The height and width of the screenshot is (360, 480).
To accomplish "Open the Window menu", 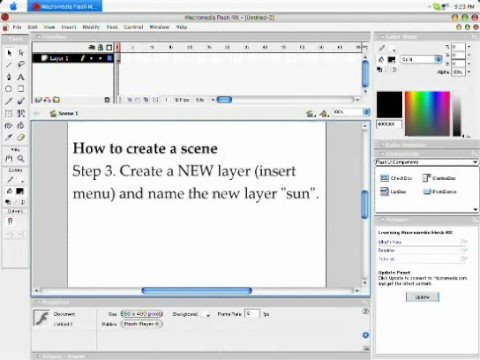I will 159,27.
